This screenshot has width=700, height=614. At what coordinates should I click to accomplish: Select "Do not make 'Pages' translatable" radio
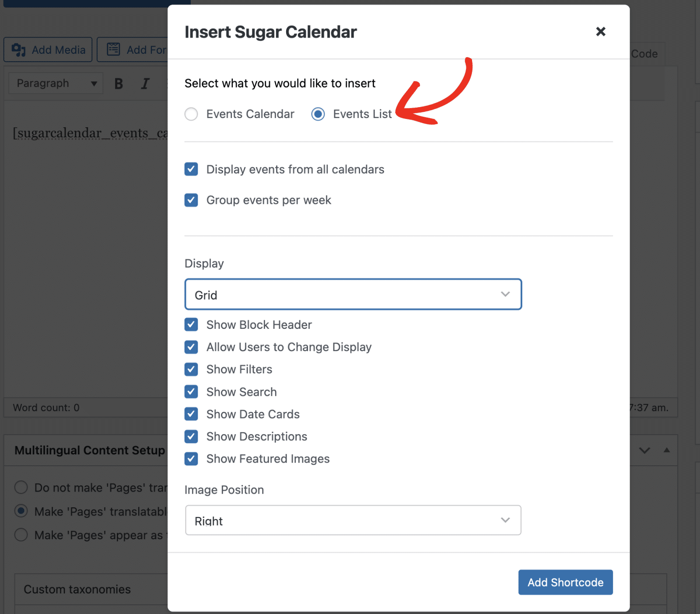pos(21,487)
